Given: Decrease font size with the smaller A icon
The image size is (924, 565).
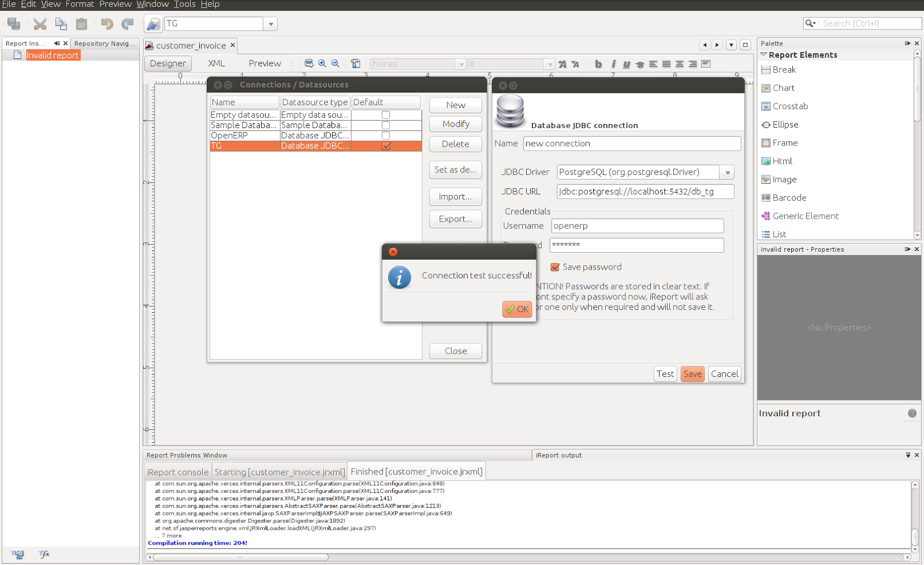Looking at the screenshot, I should pos(575,64).
